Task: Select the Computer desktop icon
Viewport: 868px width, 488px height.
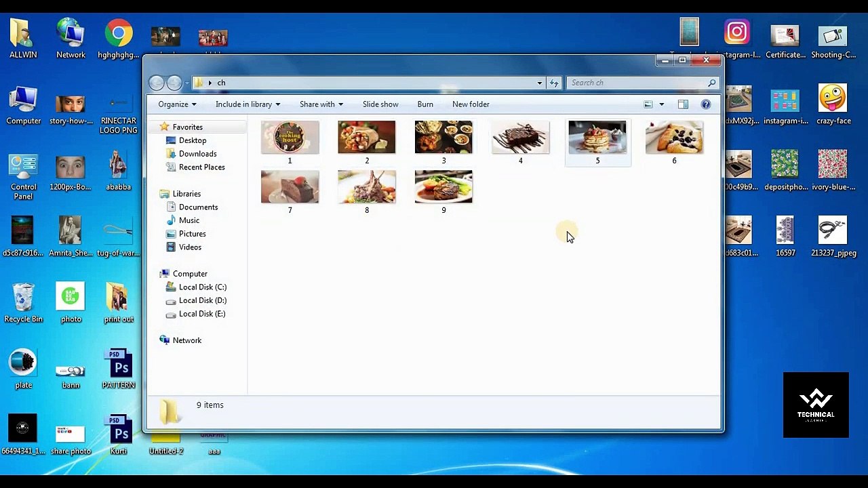Action: tap(23, 105)
